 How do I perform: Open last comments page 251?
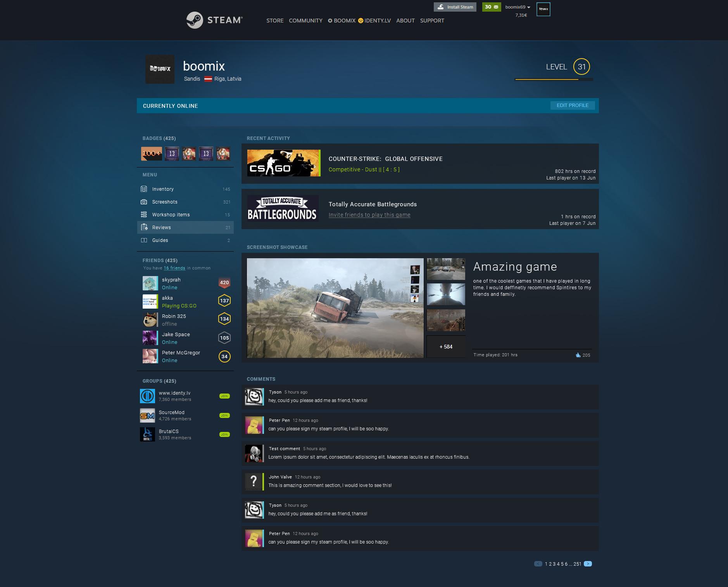[x=578, y=564]
